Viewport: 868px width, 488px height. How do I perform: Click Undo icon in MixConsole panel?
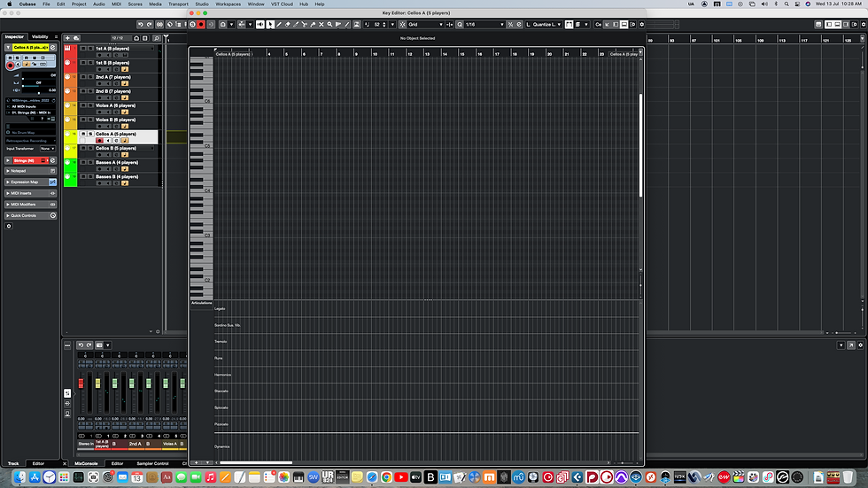click(x=81, y=345)
